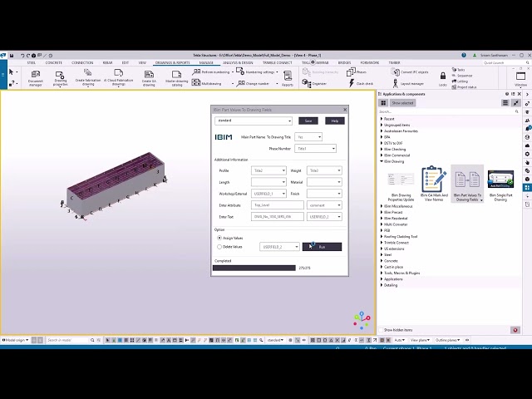The image size is (532, 399).
Task: Click the undo icon in title bar
Action: click(x=22, y=56)
